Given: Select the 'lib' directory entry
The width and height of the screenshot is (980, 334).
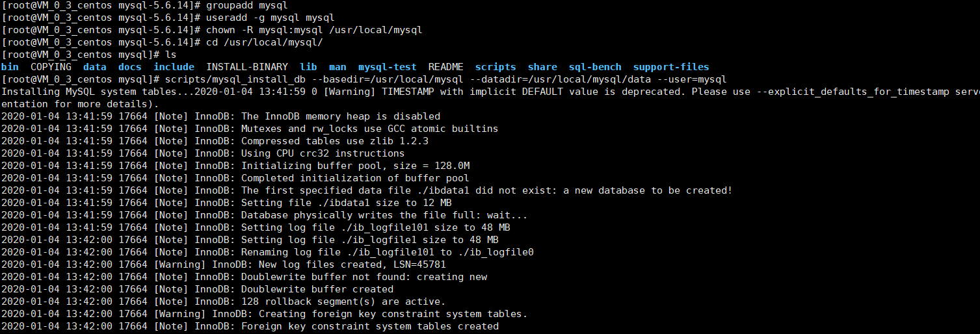Looking at the screenshot, I should pos(309,67).
